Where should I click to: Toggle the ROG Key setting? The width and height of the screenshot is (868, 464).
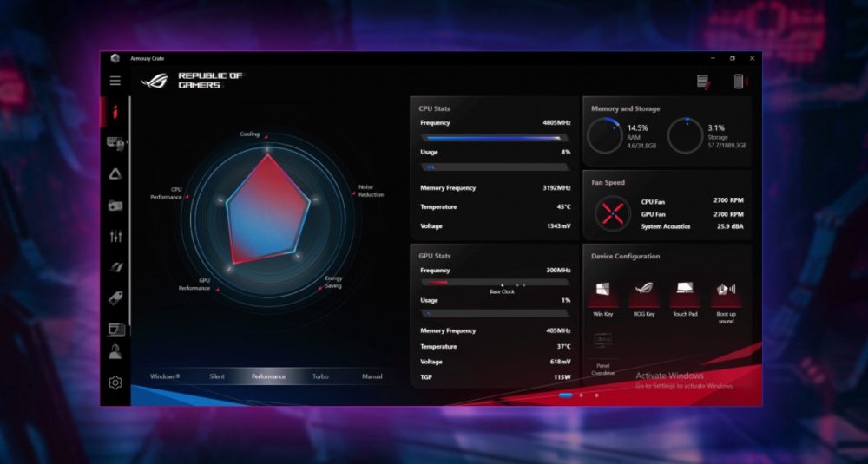click(x=644, y=294)
